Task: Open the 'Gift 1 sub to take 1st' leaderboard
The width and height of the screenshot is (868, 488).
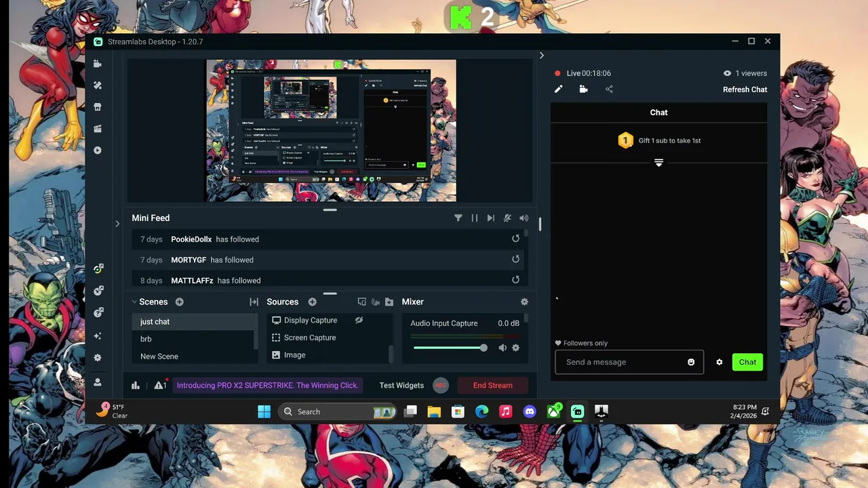Action: click(658, 140)
